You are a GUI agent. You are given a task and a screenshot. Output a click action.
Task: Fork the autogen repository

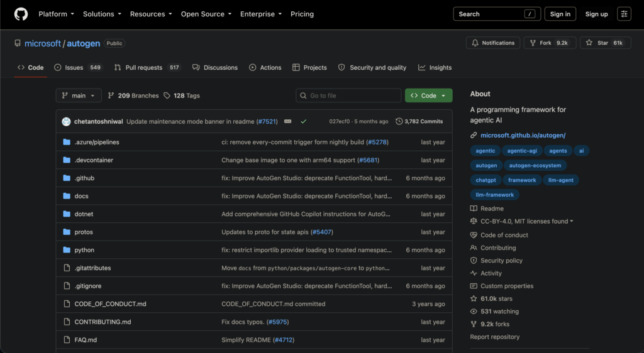(550, 43)
